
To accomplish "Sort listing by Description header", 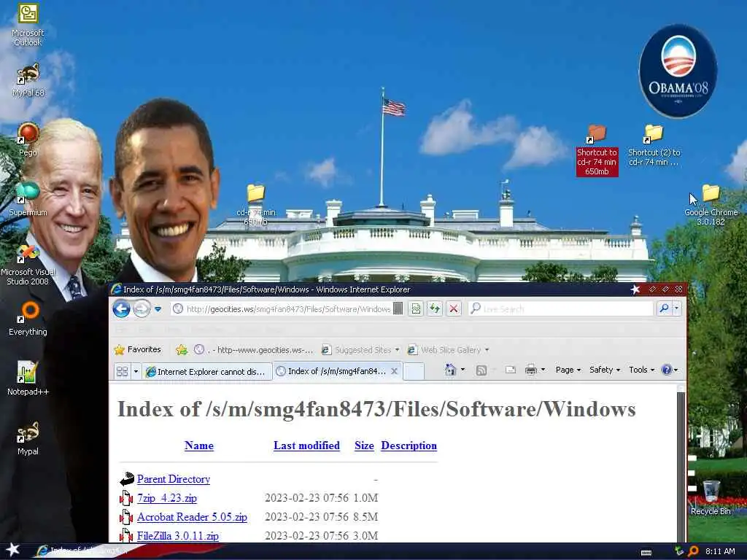I will 409,446.
